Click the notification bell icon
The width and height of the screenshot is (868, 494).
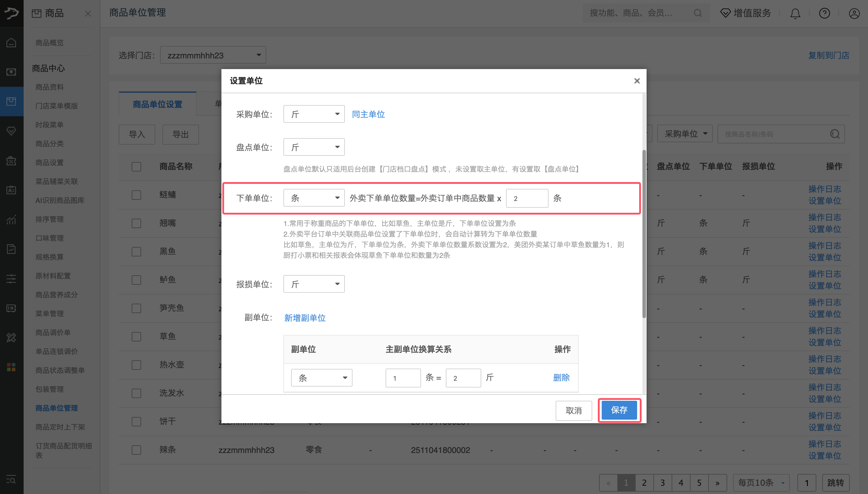(x=795, y=14)
